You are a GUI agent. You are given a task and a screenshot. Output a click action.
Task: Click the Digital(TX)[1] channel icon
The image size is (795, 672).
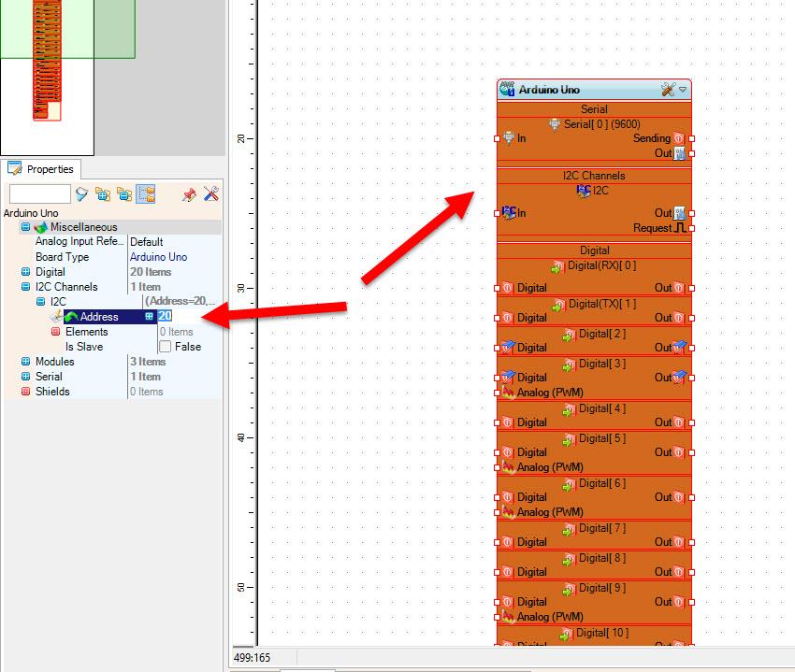tap(558, 305)
